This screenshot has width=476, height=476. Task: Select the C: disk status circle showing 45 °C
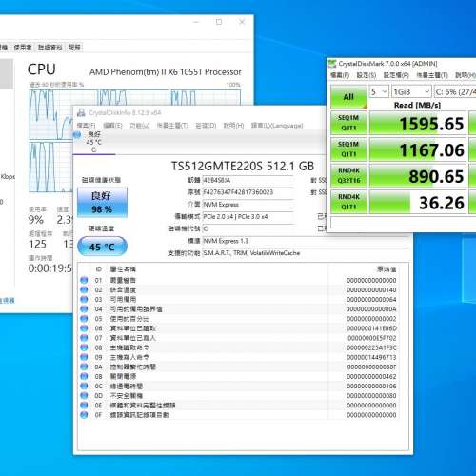tap(77, 135)
